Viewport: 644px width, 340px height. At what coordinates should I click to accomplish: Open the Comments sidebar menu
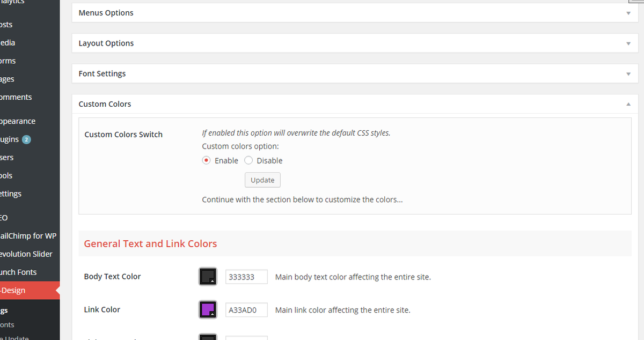16,97
